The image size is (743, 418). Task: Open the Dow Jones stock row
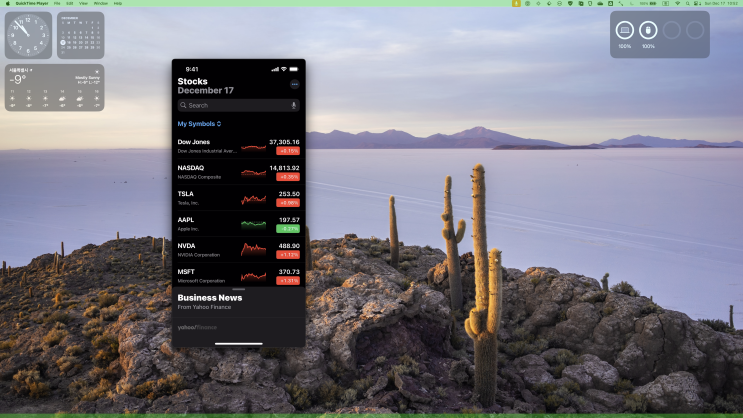[x=238, y=146]
